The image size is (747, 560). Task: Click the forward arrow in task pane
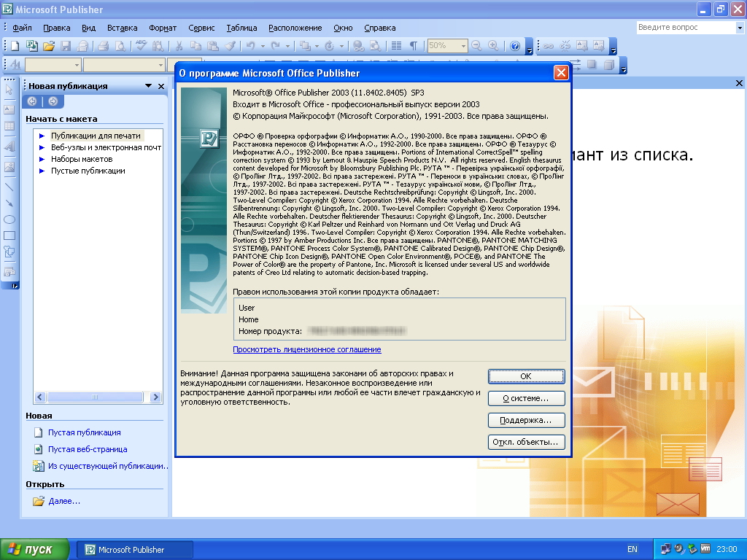[x=53, y=101]
